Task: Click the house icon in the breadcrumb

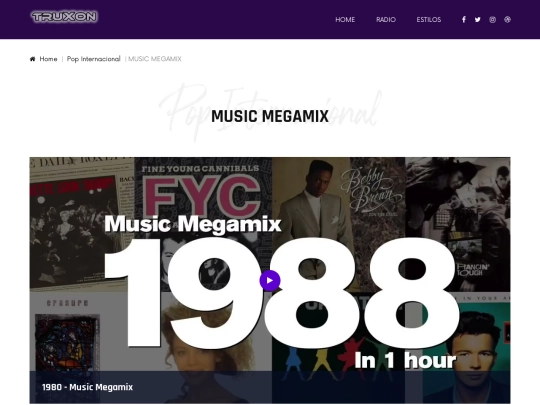Action: pos(32,59)
